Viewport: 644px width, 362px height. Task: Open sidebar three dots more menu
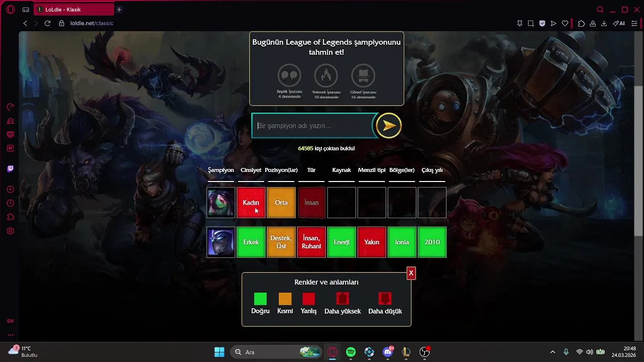(x=10, y=335)
